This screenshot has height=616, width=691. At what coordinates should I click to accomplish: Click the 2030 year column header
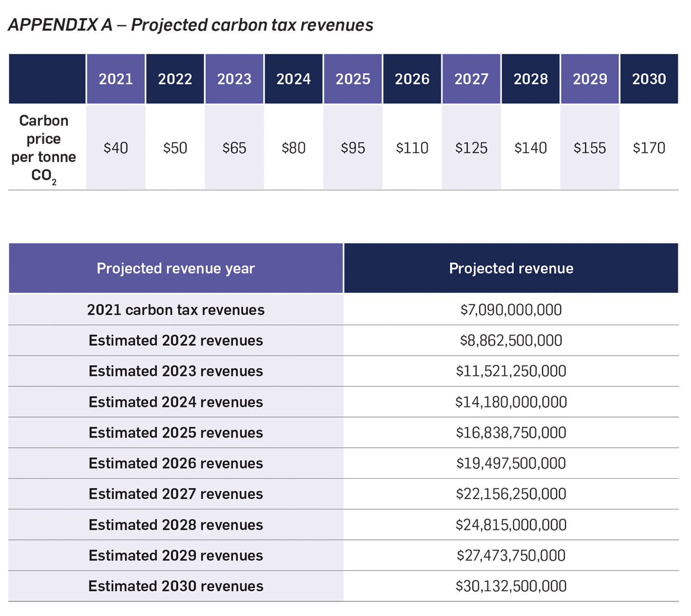pyautogui.click(x=649, y=79)
